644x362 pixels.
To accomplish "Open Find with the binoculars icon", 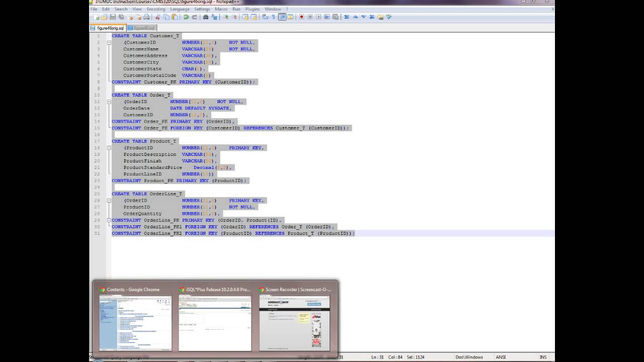I will 205,17.
